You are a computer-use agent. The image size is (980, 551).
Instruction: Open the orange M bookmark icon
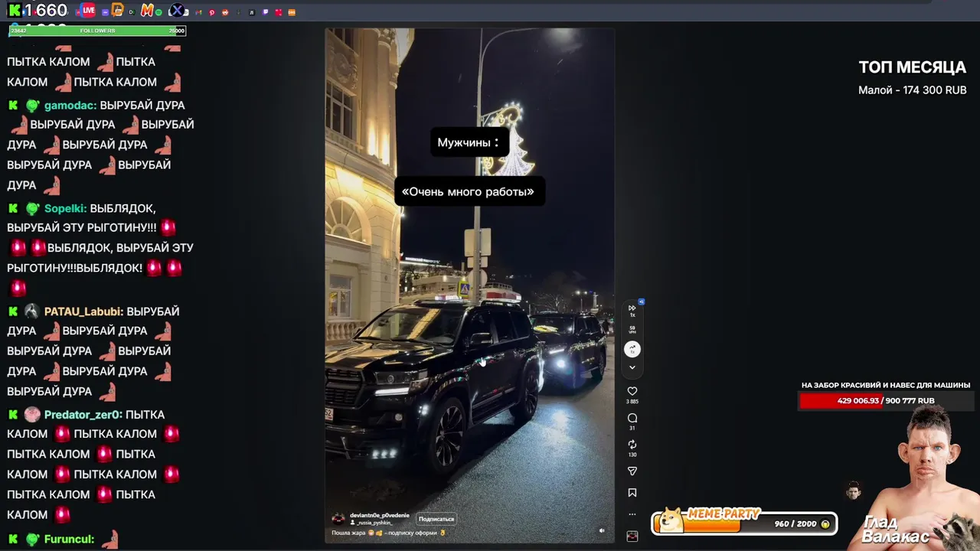[147, 11]
